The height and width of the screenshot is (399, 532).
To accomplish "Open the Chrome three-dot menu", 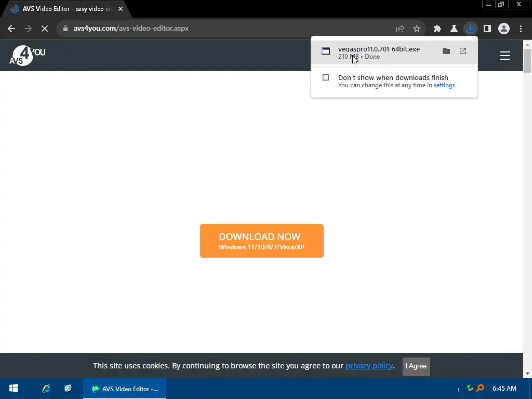I will pos(521,29).
